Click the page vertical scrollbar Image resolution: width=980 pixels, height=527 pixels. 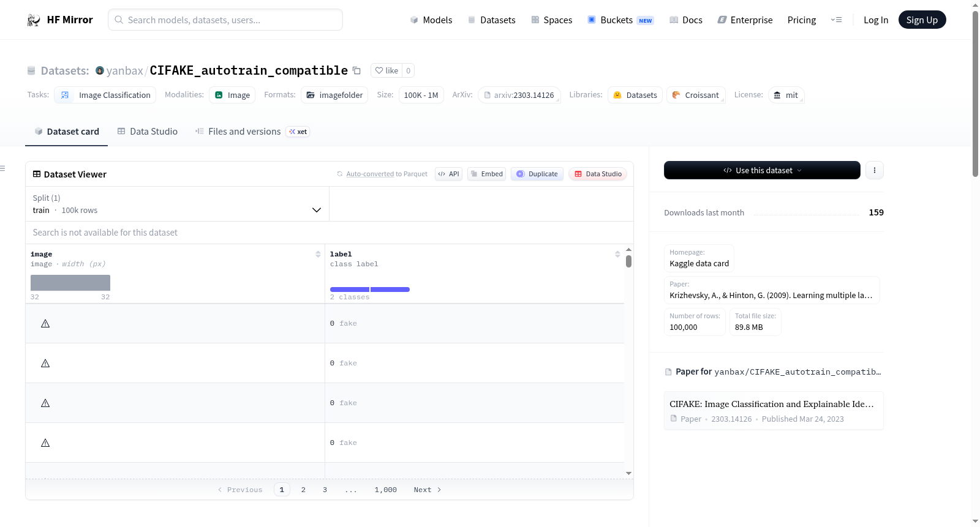tap(975, 95)
